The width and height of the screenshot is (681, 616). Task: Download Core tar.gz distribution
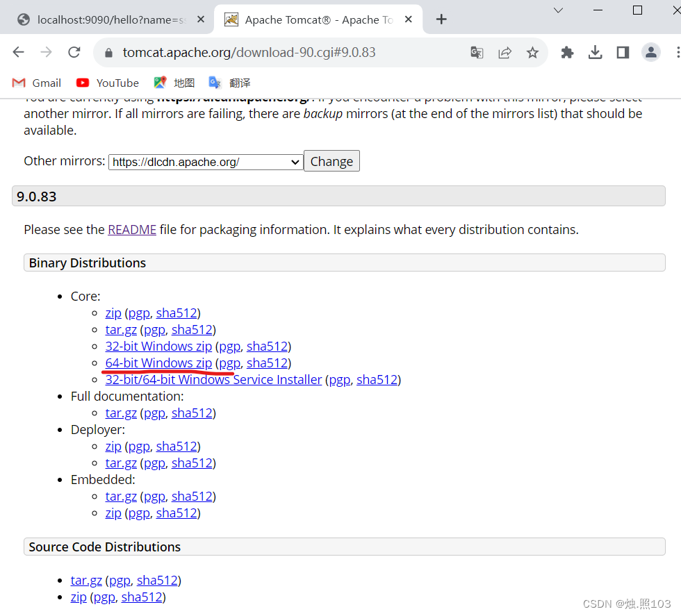tap(121, 330)
